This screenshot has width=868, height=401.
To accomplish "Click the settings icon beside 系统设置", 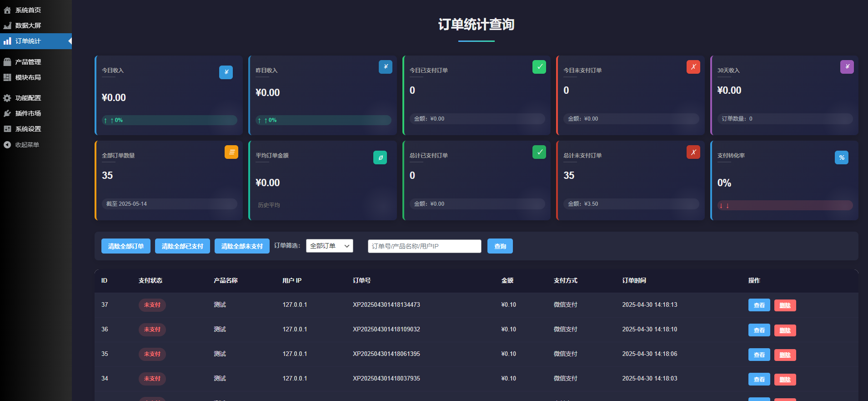I will 7,129.
